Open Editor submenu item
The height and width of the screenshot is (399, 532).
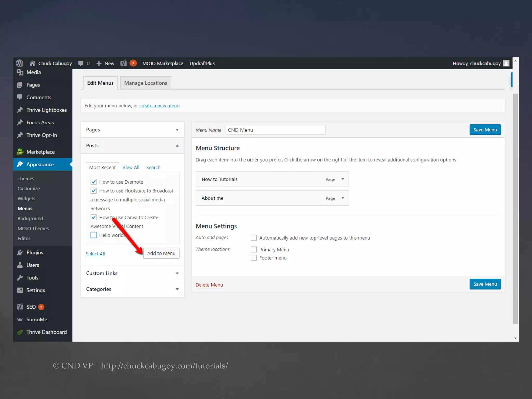[x=24, y=238]
